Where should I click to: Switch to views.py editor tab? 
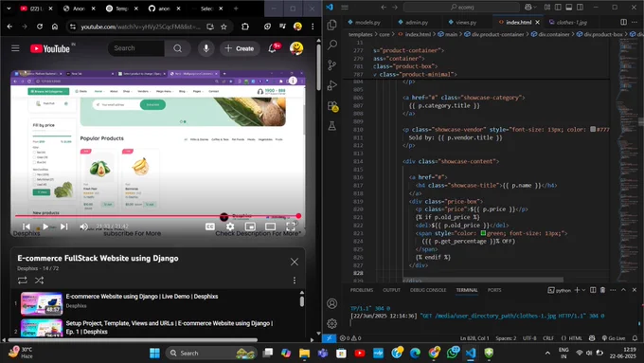pyautogui.click(x=462, y=22)
